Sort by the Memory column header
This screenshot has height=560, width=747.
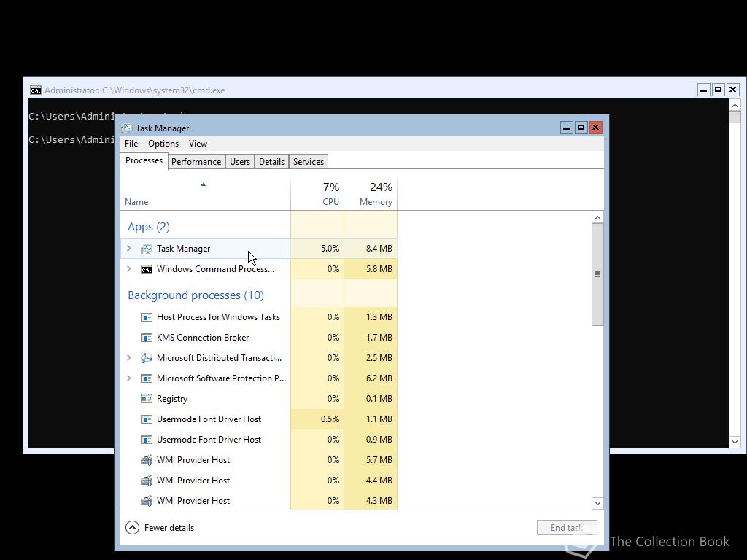click(x=371, y=195)
